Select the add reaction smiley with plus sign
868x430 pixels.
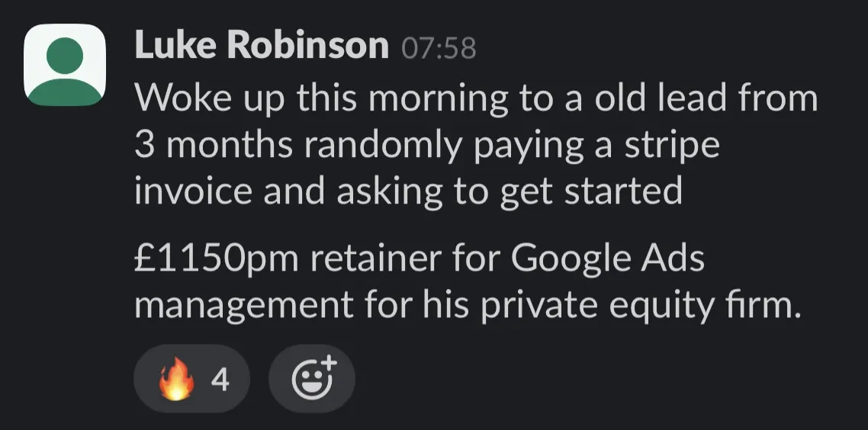[x=314, y=377]
